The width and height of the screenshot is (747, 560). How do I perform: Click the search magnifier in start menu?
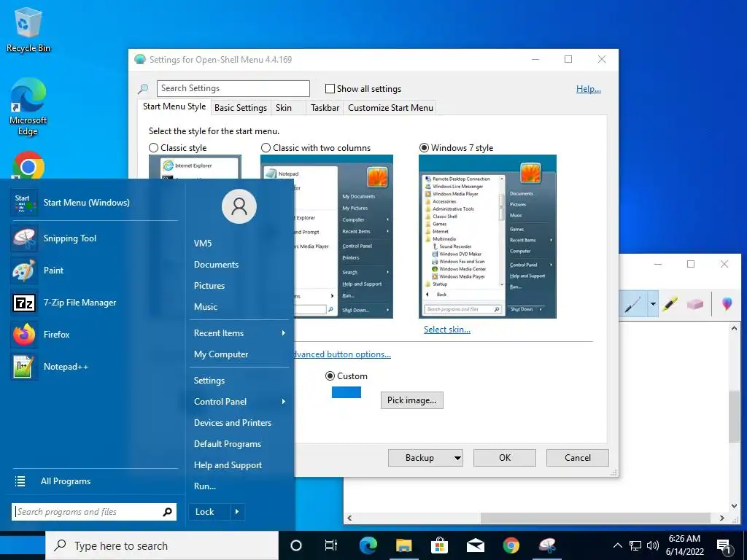(x=167, y=512)
